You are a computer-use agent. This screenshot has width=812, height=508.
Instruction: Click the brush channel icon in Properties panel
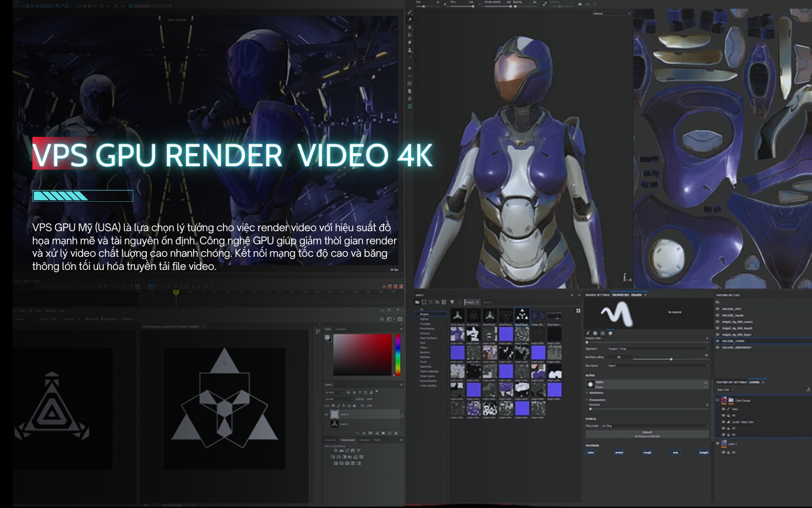(588, 333)
